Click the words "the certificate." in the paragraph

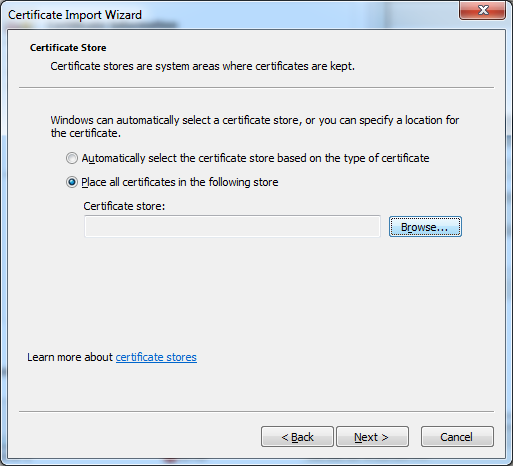point(86,133)
